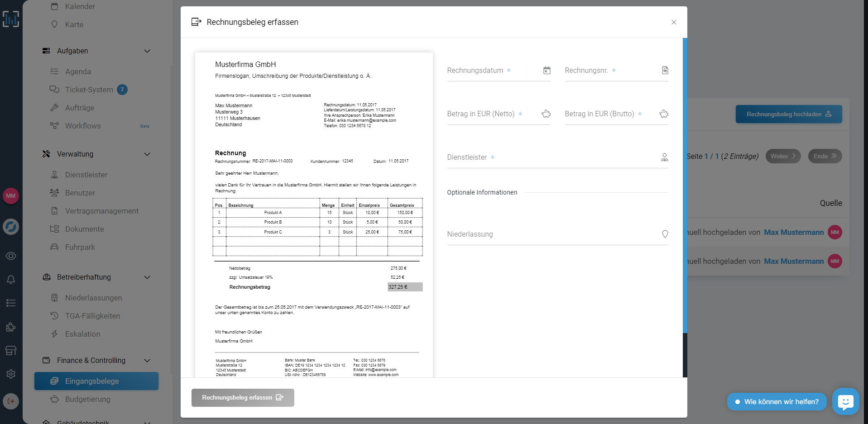The width and height of the screenshot is (868, 424).
Task: Close the Rechnungsbeleg erfassen dialog
Action: pyautogui.click(x=674, y=22)
